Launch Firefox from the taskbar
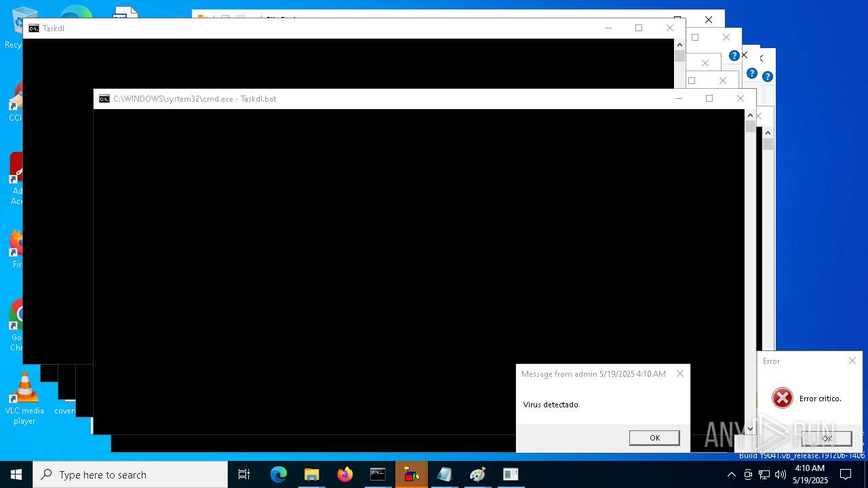This screenshot has height=488, width=868. click(345, 474)
